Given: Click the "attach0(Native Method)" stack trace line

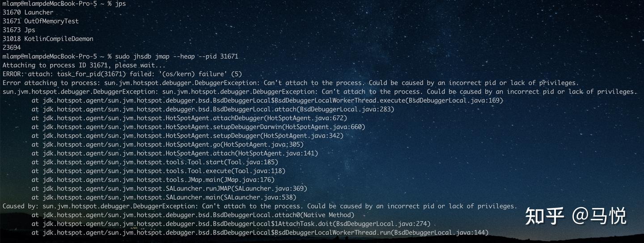Looking at the screenshot, I should 193,215.
